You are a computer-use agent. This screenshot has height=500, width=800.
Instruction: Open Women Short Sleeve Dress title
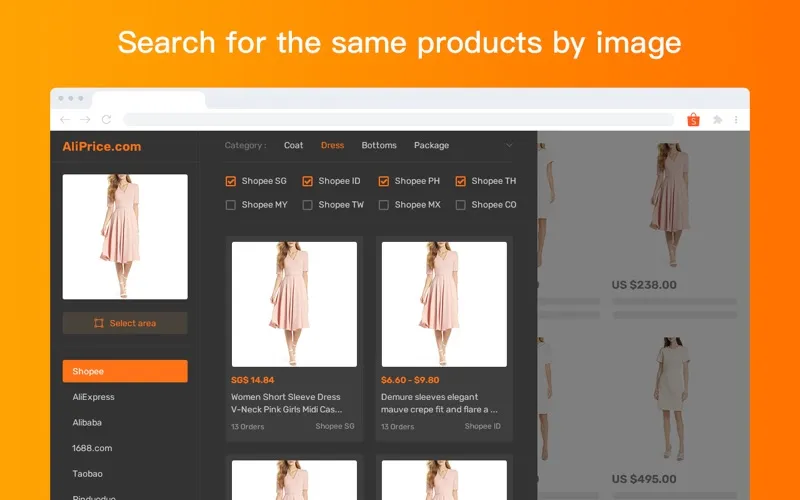click(x=286, y=403)
